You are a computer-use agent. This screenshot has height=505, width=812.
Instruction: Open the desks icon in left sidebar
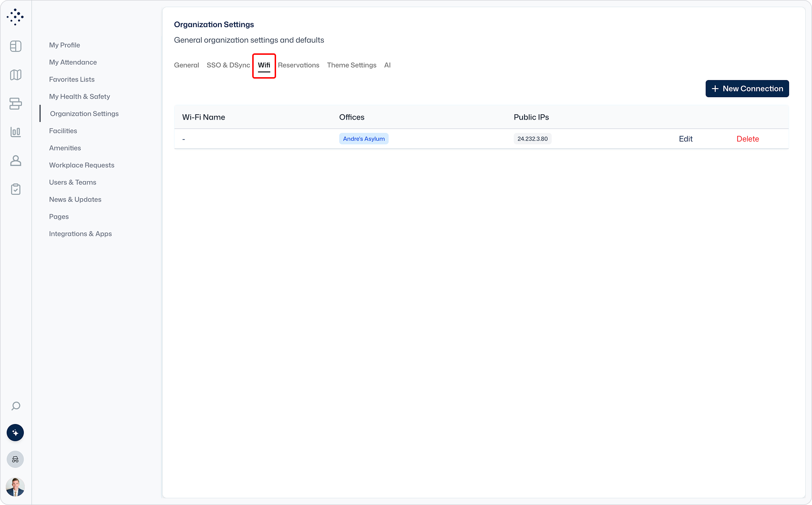pyautogui.click(x=16, y=103)
